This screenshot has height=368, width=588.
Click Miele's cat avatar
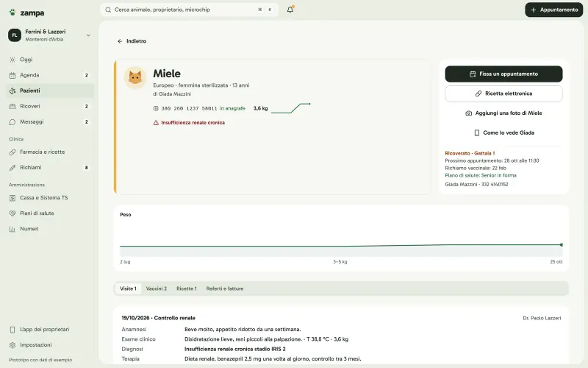click(135, 78)
